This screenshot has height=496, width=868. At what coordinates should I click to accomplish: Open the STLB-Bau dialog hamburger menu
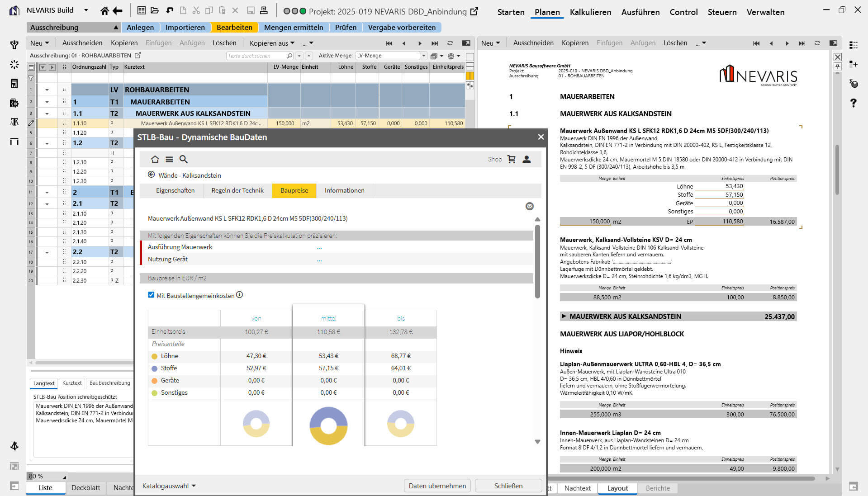(x=169, y=159)
